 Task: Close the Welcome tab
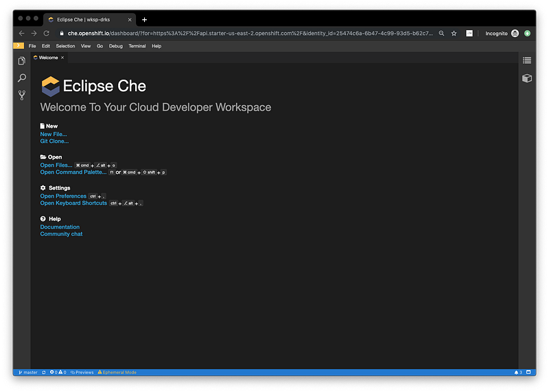tap(62, 58)
